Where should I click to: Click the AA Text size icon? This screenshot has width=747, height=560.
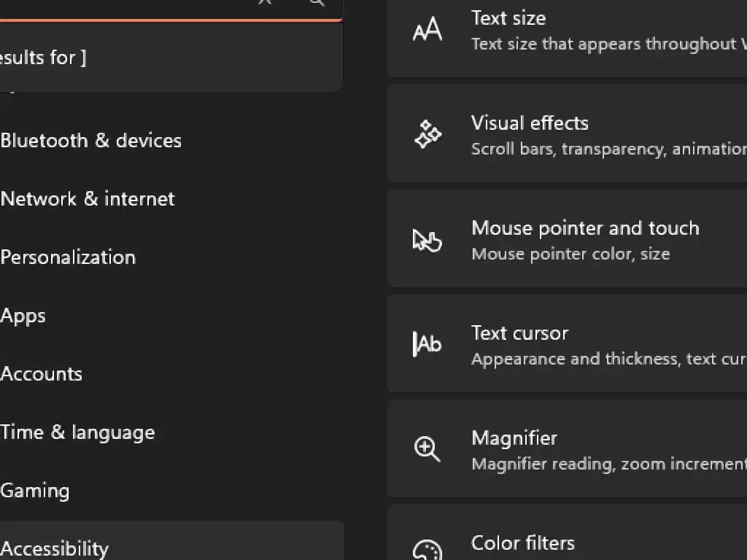(x=427, y=30)
